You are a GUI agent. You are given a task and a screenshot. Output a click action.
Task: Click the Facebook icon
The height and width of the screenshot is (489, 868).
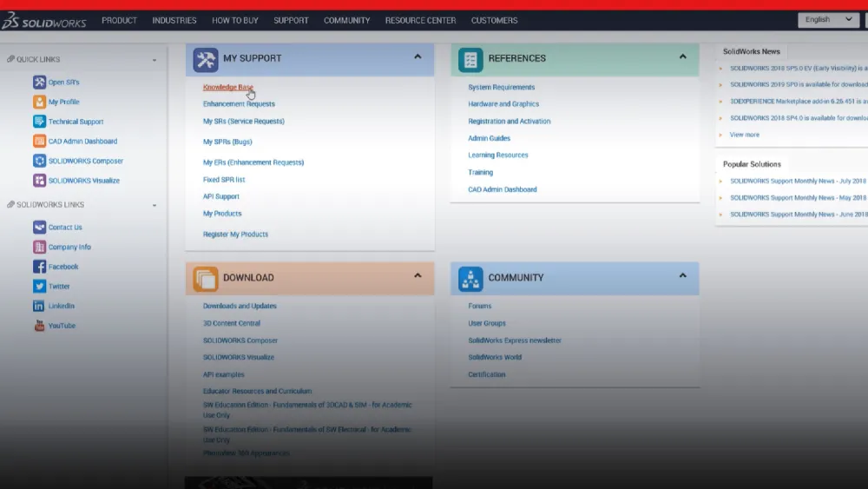coord(39,267)
